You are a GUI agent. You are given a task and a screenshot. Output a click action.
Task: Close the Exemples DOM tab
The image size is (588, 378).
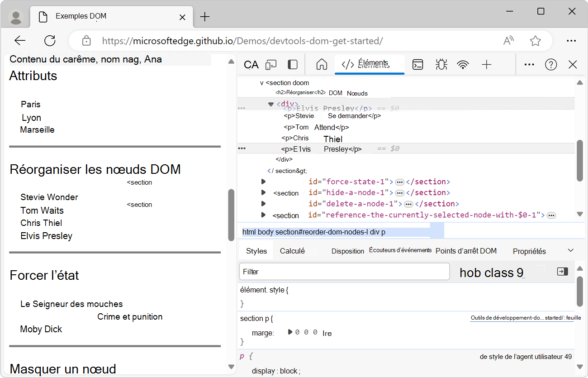(182, 17)
